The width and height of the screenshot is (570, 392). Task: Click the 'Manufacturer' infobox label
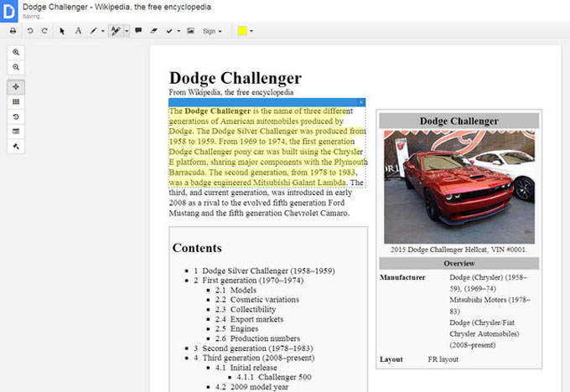tap(402, 277)
